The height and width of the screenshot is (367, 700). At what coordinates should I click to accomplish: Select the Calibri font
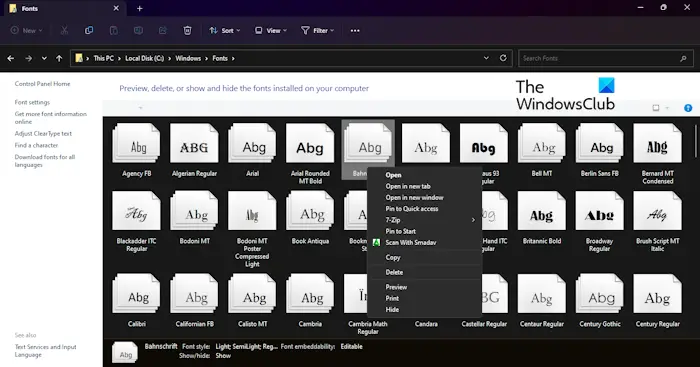click(x=137, y=301)
